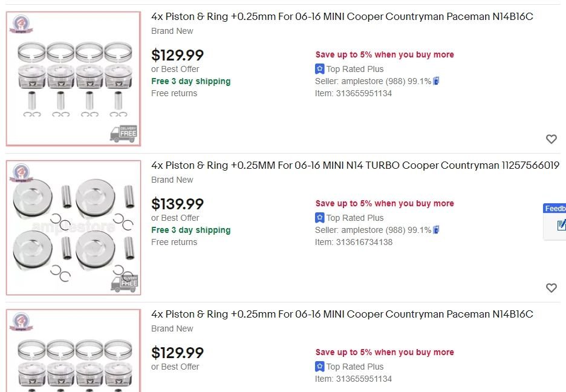This screenshot has width=566, height=392.
Task: Open the topmost Paceman N14B16C listing title
Action: pos(342,16)
